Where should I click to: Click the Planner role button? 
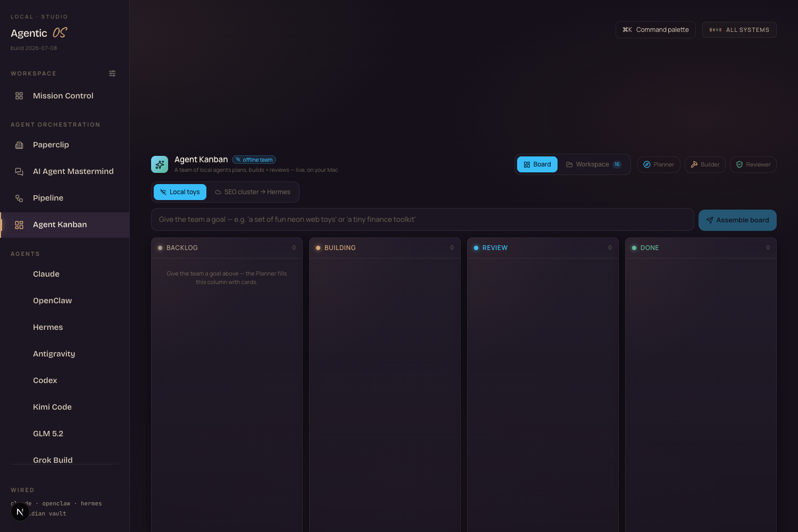659,164
